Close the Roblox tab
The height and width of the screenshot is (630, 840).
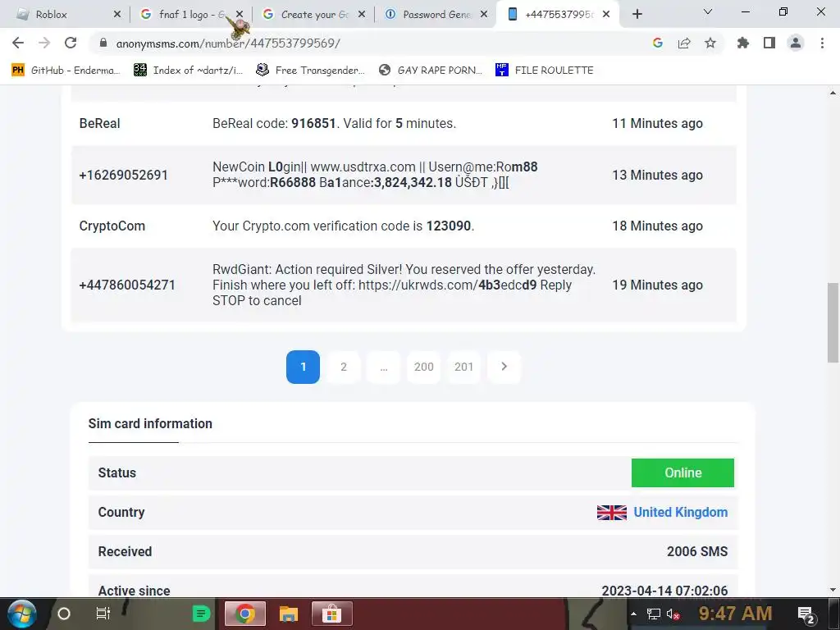click(x=117, y=15)
